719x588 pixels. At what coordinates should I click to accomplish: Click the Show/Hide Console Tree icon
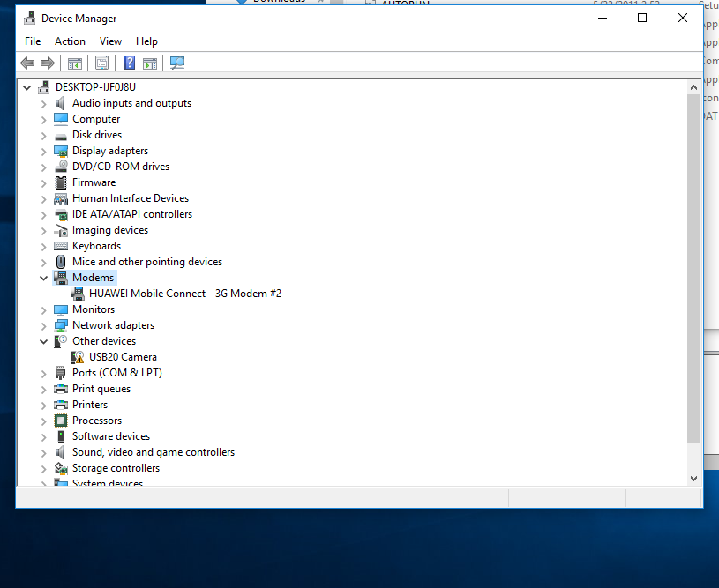[75, 63]
